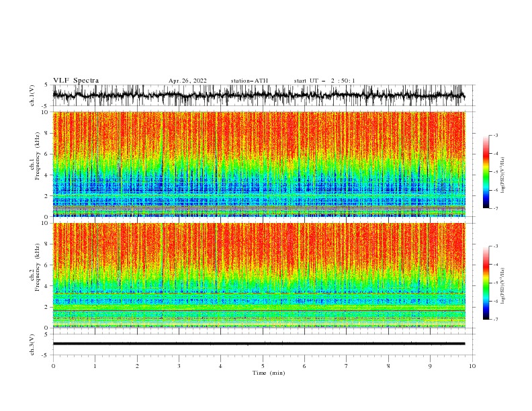Image resolution: width=532 pixels, height=411 pixels.
Task: Click the "station=ATH" header text
Action: coord(249,81)
